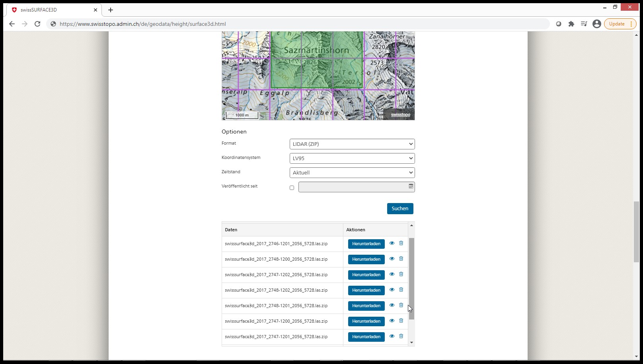Go forward with browser forward arrow
Viewport: 643px width, 364px height.
coord(25,24)
